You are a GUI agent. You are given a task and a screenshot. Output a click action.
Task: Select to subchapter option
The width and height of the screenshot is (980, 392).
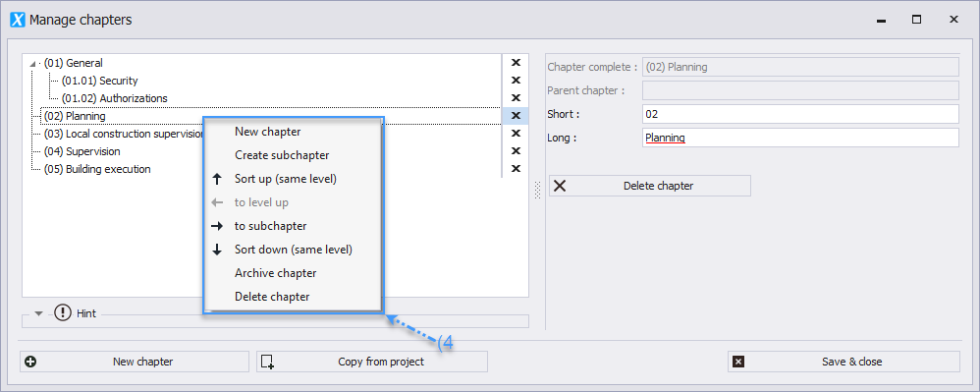(271, 226)
